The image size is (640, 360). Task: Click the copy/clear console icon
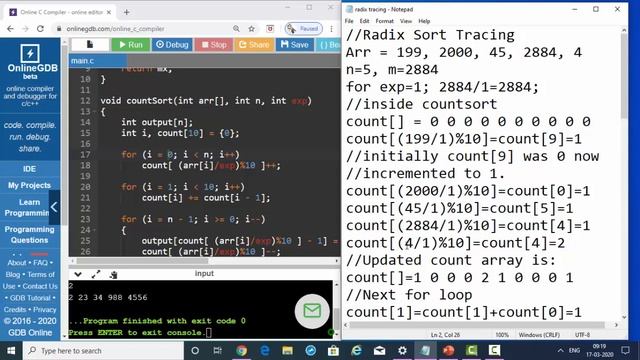pos(113,275)
